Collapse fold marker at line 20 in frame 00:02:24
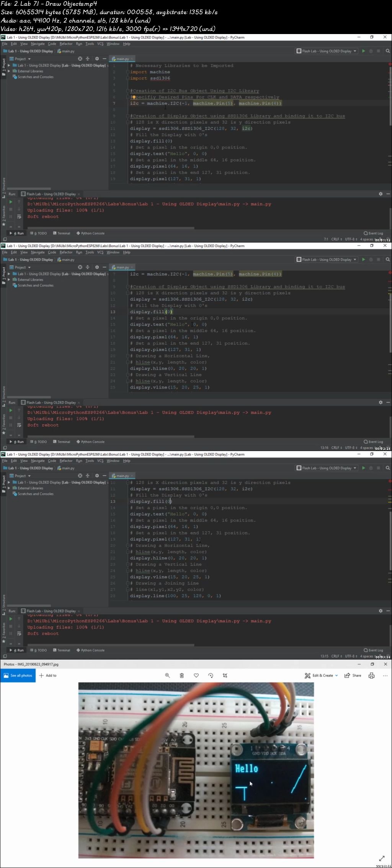This screenshot has width=392, height=868. click(x=127, y=356)
